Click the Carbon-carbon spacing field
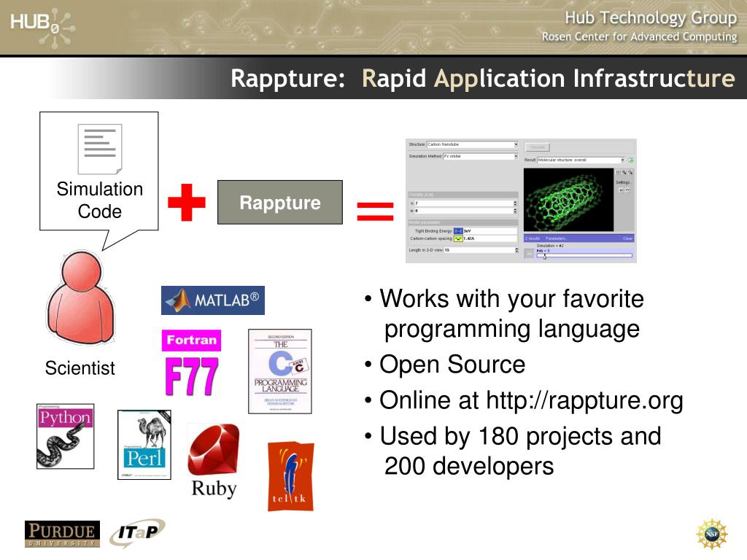Viewport: 747px width, 560px height. tap(489, 238)
